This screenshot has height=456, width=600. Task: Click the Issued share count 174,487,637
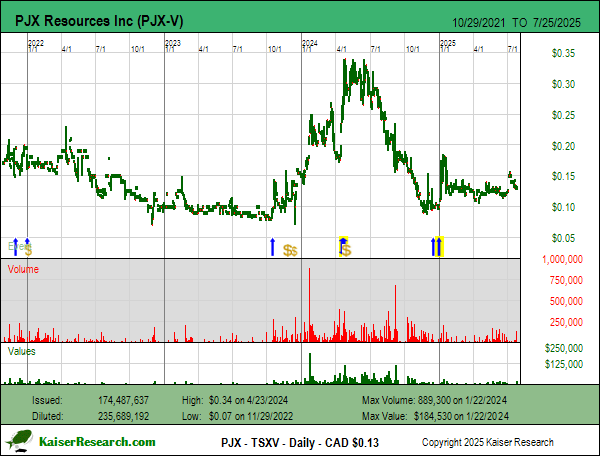point(123,401)
